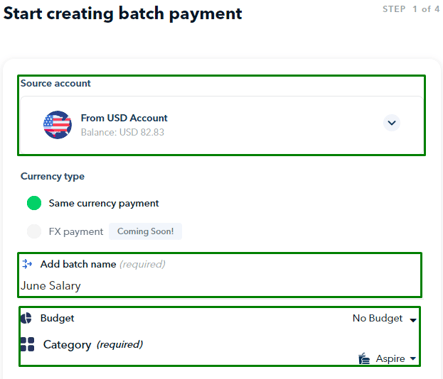Click the Step 1 of 4 indicator
Screen dimensions: 443x379
point(411,9)
